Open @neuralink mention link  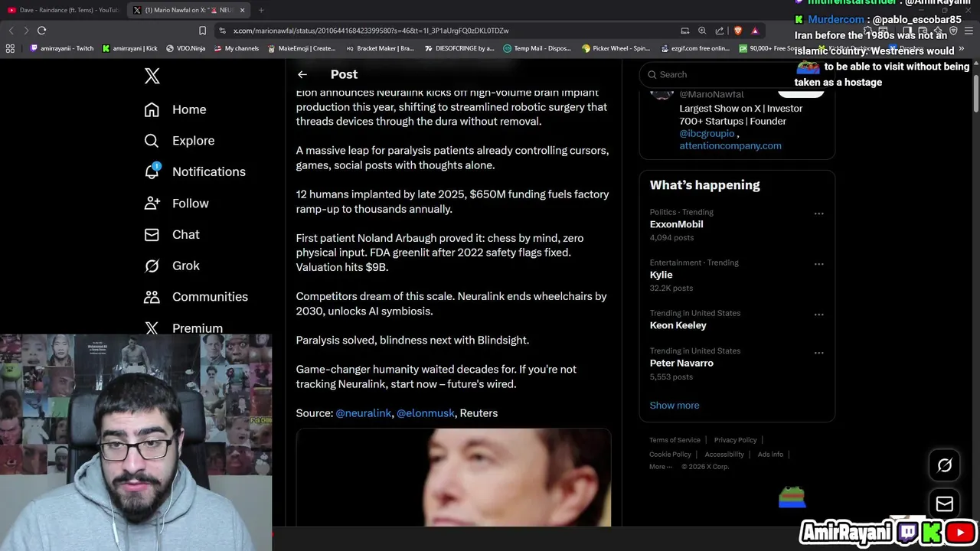[x=364, y=412]
